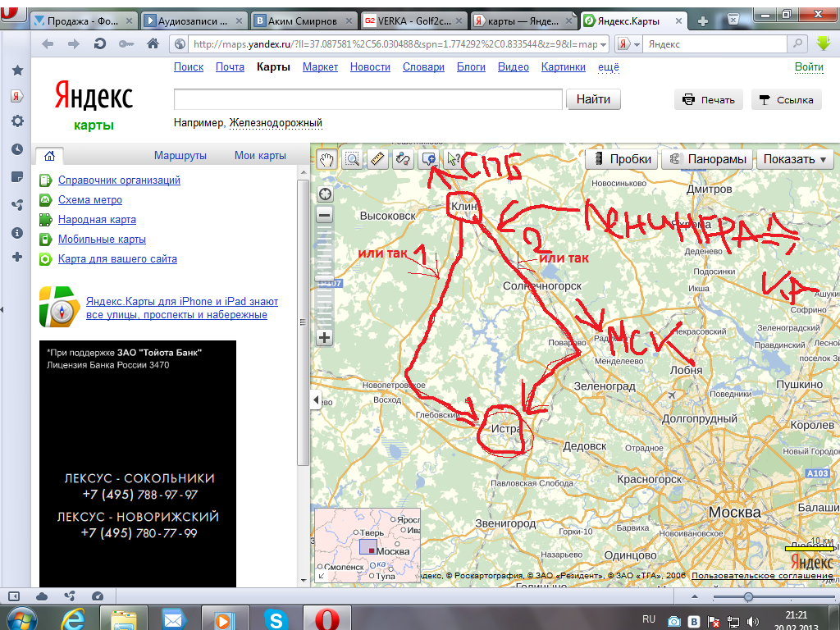The width and height of the screenshot is (840, 630).
Task: Reload the page with refresh icon
Action: tap(99, 44)
